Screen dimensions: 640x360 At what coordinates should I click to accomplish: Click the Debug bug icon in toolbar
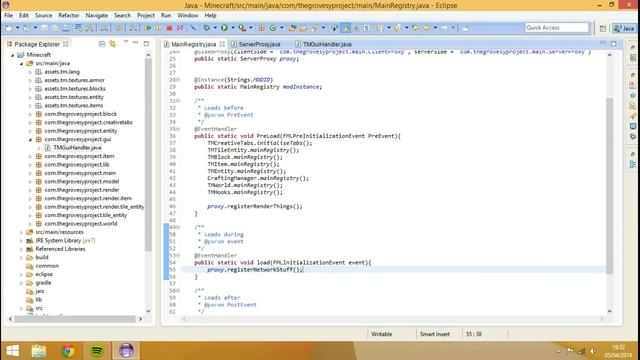click(x=207, y=28)
